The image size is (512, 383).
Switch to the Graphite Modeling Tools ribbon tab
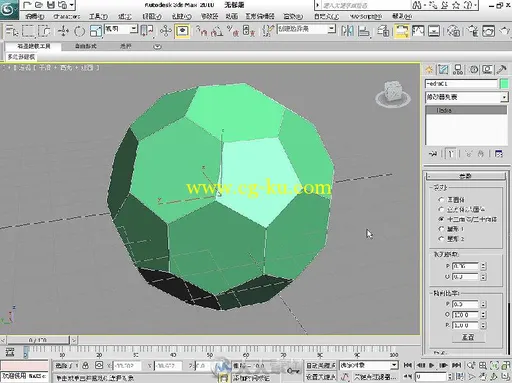pos(33,46)
